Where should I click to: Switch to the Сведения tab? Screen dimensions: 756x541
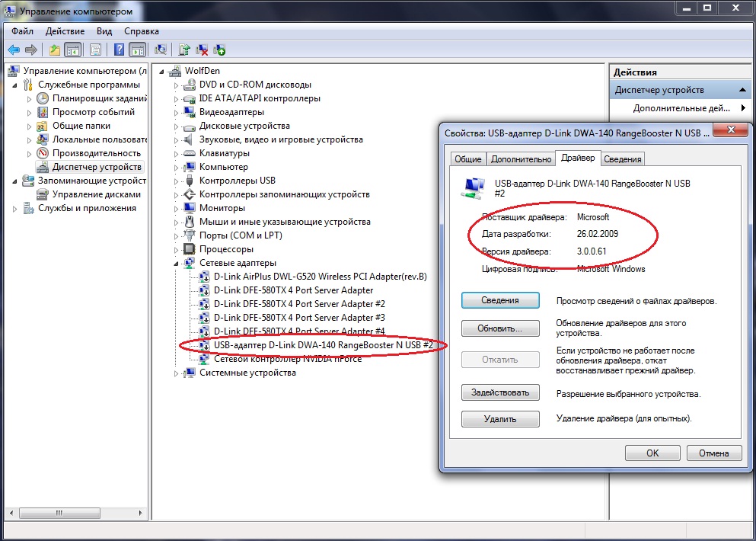(623, 159)
